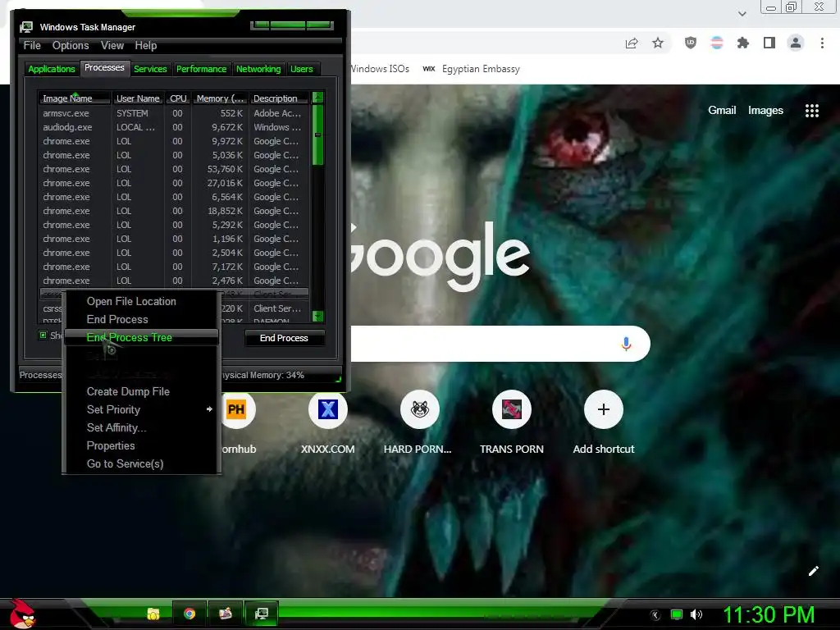Click the 11:30 PM taskbar clock

[x=769, y=614]
